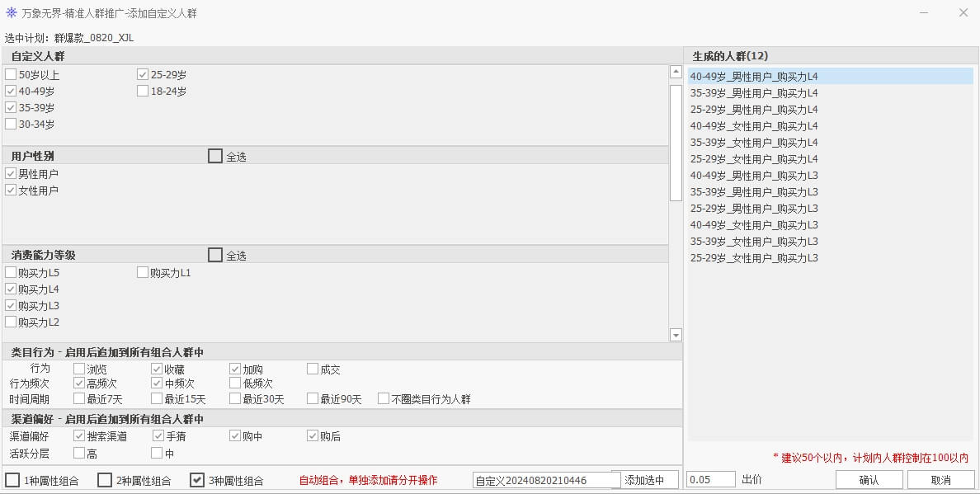Select 40-49岁_男性用户_购买力L4 in generated list
The height and width of the screenshot is (494, 980).
pyautogui.click(x=831, y=77)
